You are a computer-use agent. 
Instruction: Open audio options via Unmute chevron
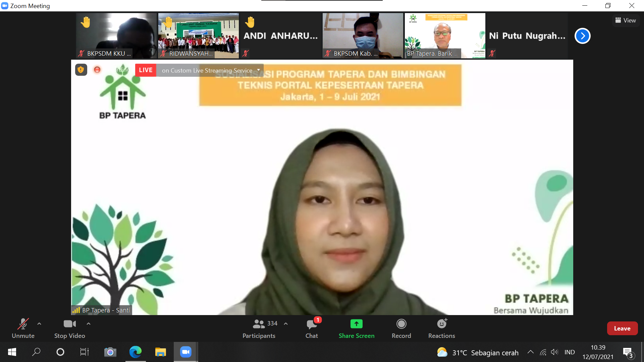39,324
